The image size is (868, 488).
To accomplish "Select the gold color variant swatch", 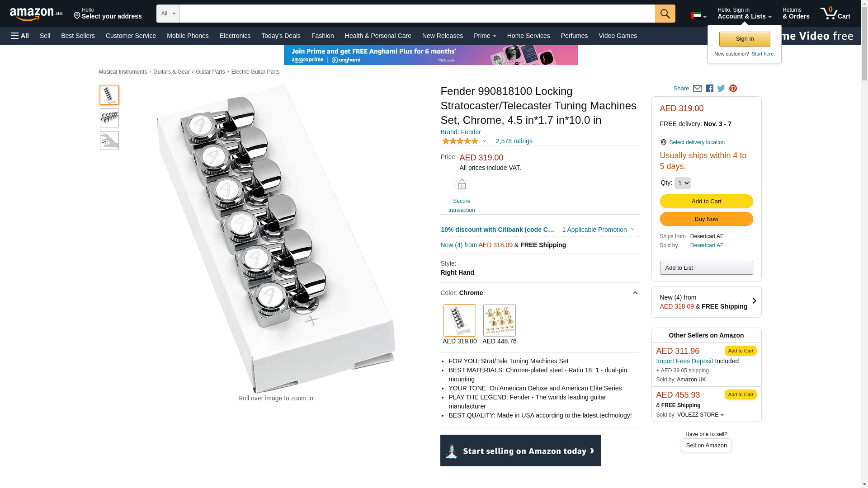I will (499, 320).
